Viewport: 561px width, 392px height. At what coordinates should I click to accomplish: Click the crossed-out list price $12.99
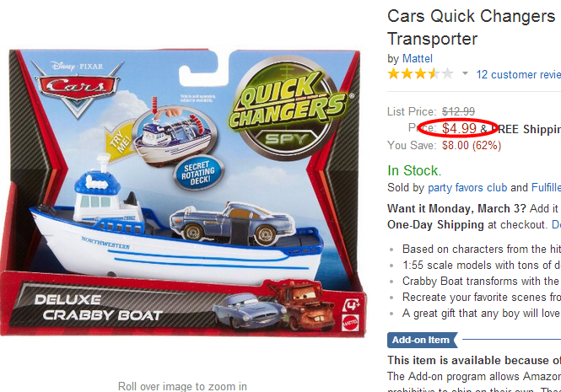click(458, 111)
